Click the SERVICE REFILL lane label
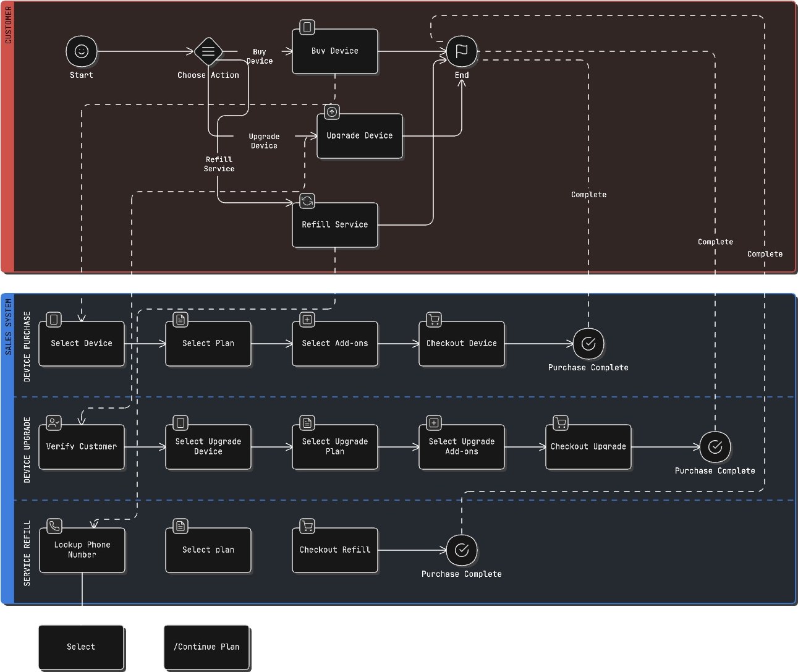This screenshot has width=798, height=672. (x=27, y=553)
